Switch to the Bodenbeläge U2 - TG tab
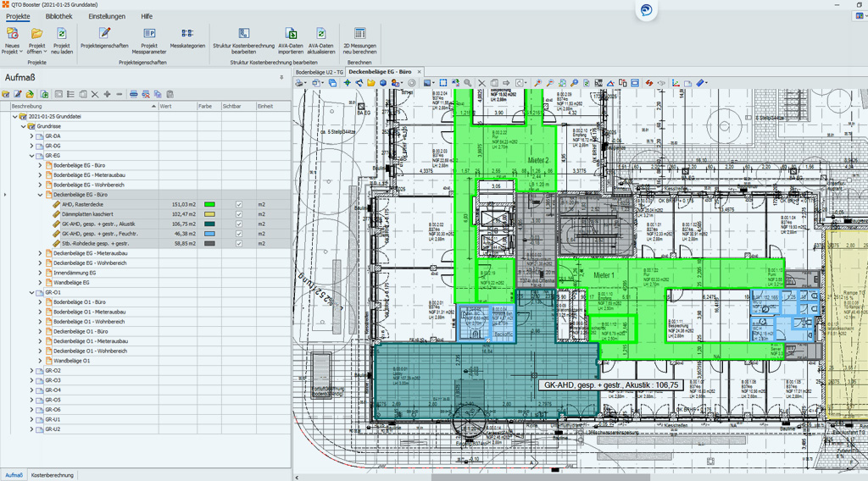Screen dimensions: 868x481 tap(319, 72)
